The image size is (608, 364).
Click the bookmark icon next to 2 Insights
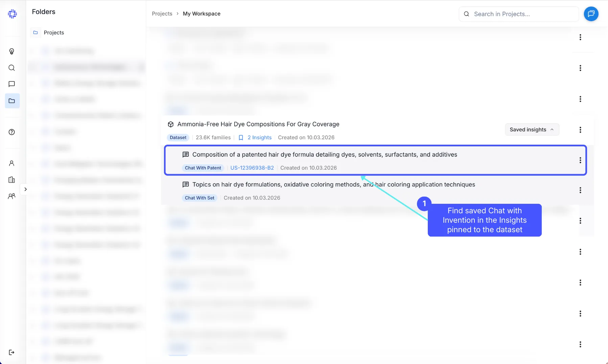pyautogui.click(x=241, y=138)
